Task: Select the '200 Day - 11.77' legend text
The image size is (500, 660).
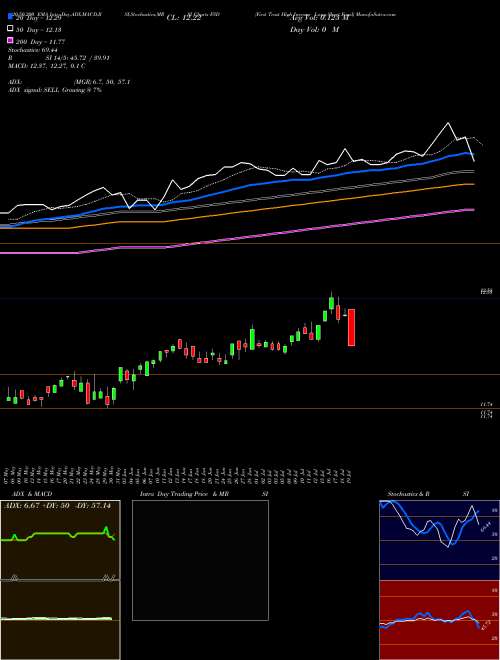Action: [41, 42]
